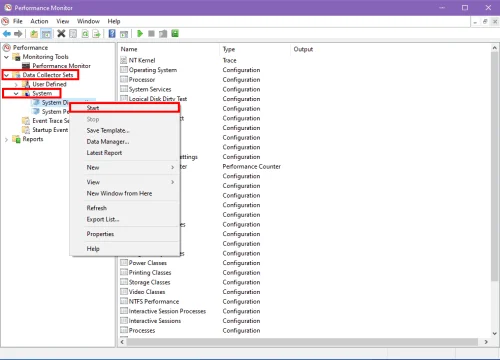Click the Save Template toolbar icon
Screen dimensions: 500x360
point(163,34)
